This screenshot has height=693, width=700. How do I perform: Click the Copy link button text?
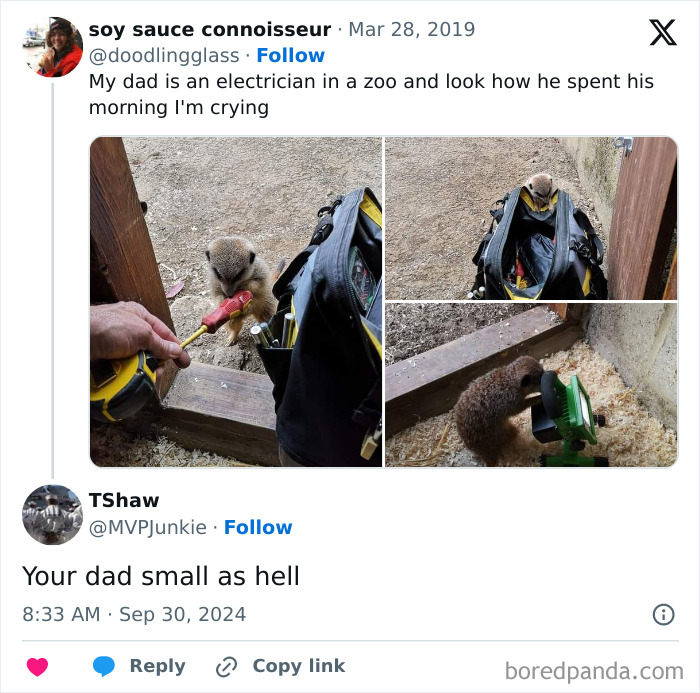pos(299,666)
